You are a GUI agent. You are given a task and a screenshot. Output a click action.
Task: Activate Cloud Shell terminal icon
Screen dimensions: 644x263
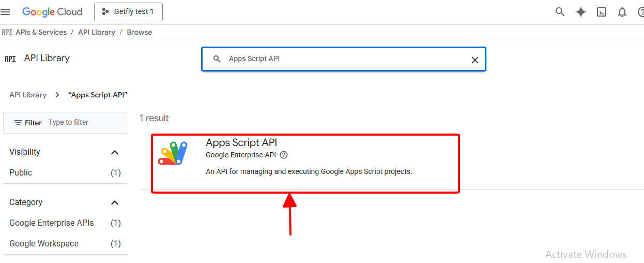(x=602, y=12)
